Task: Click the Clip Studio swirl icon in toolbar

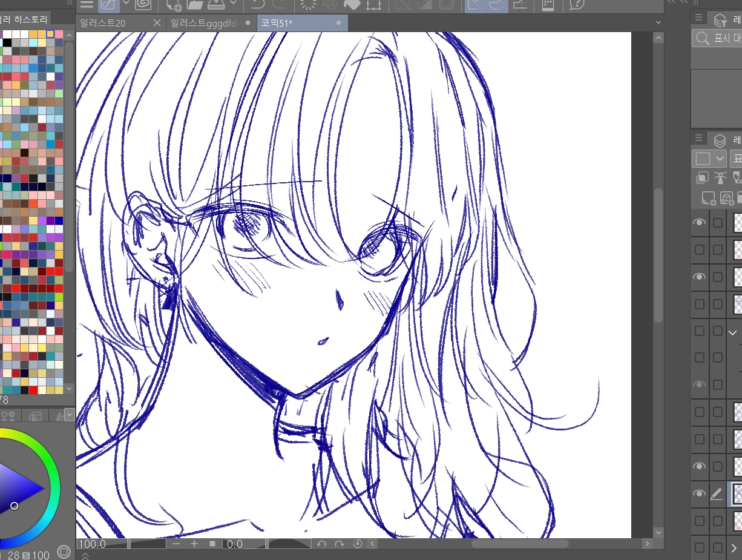Action: 143,4
